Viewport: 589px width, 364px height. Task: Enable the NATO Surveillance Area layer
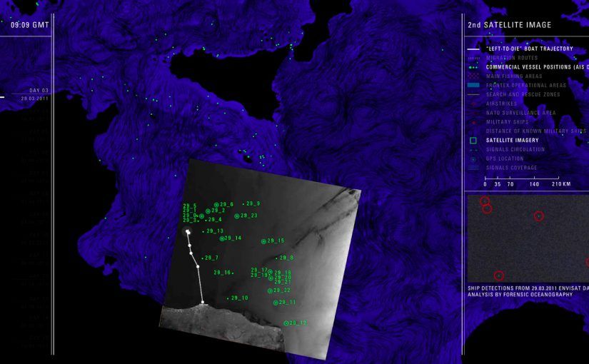520,113
